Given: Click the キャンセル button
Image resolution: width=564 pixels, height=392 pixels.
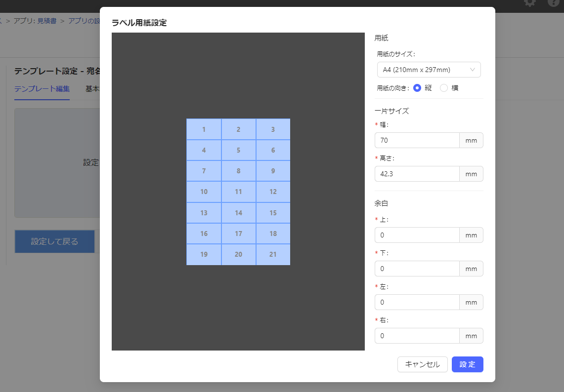Looking at the screenshot, I should pos(422,364).
